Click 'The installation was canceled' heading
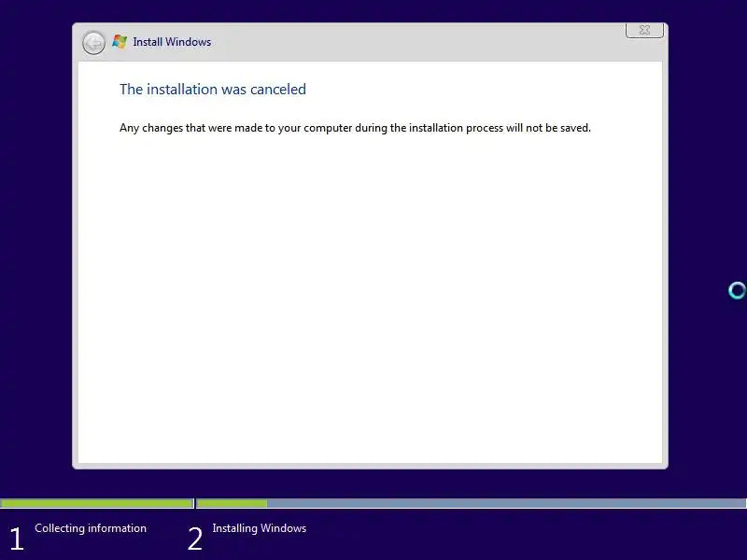This screenshot has height=560, width=747. (x=213, y=89)
